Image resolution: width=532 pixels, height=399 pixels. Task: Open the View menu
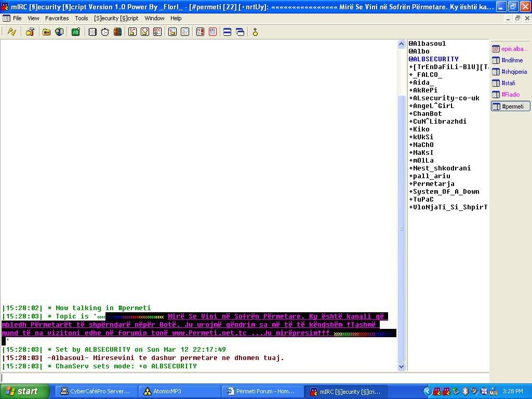click(x=33, y=18)
